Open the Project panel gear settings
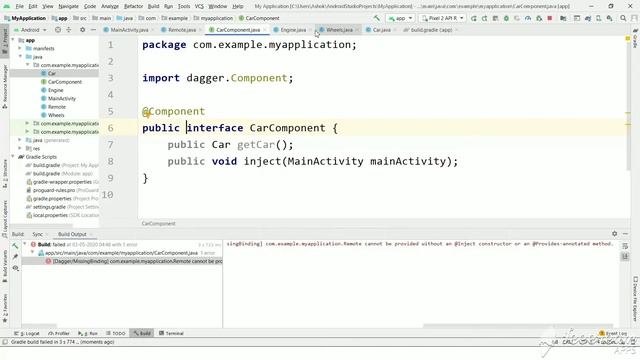 [82, 30]
